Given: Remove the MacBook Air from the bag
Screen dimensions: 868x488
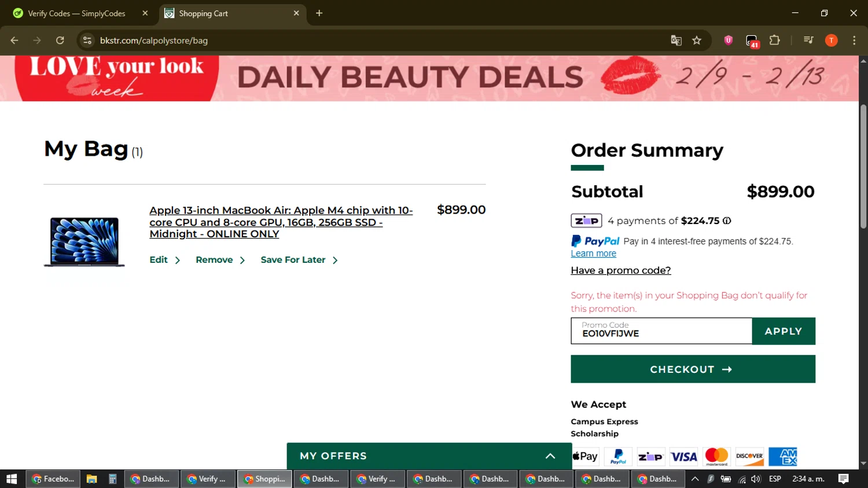Looking at the screenshot, I should pos(220,260).
